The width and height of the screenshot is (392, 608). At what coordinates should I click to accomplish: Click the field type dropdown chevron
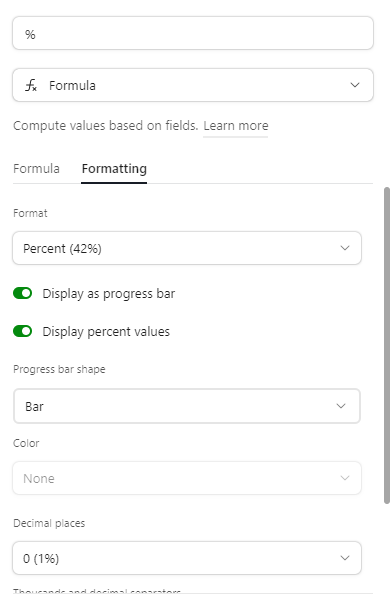355,85
